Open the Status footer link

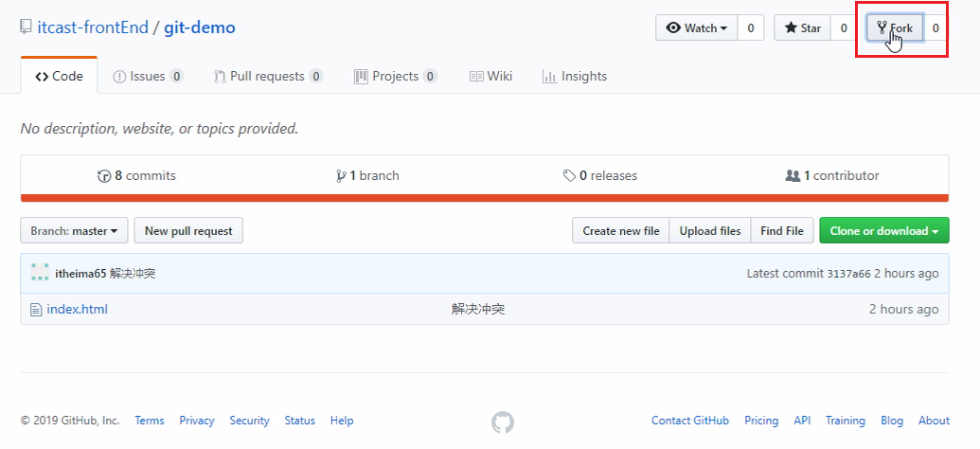[x=300, y=421]
